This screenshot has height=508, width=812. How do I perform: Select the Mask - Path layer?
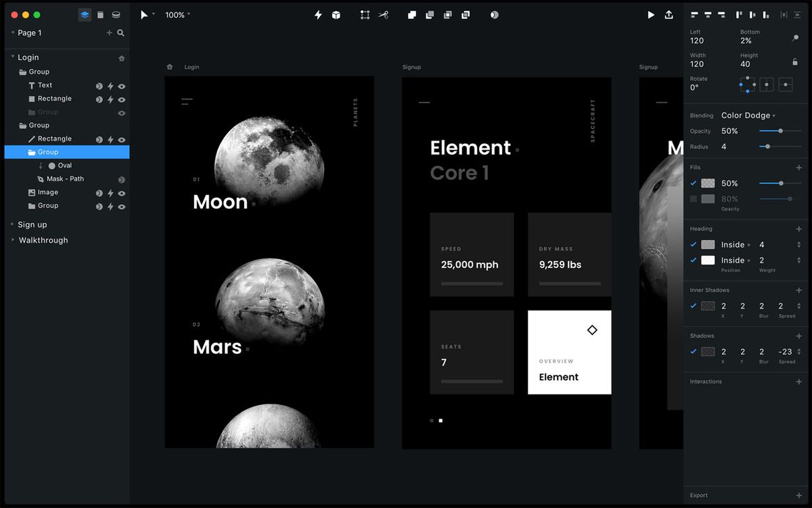click(66, 179)
